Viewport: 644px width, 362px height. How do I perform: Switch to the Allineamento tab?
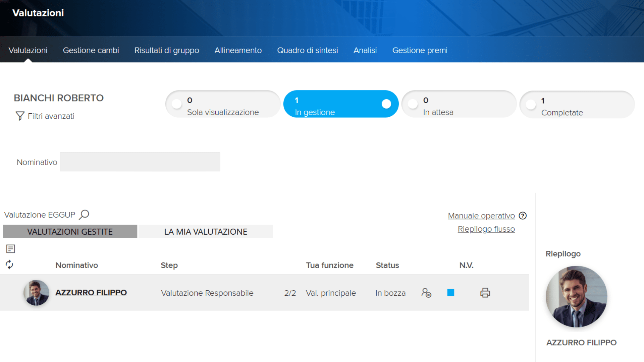coord(238,50)
